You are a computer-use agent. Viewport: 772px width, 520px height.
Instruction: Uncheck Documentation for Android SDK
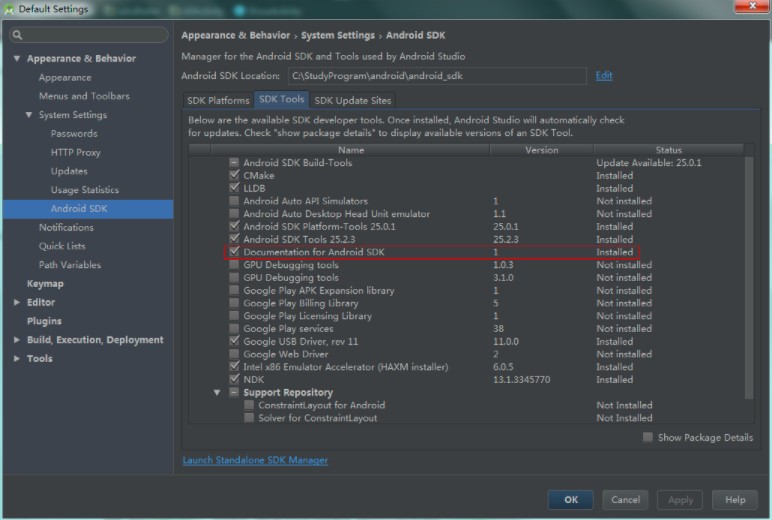point(234,252)
